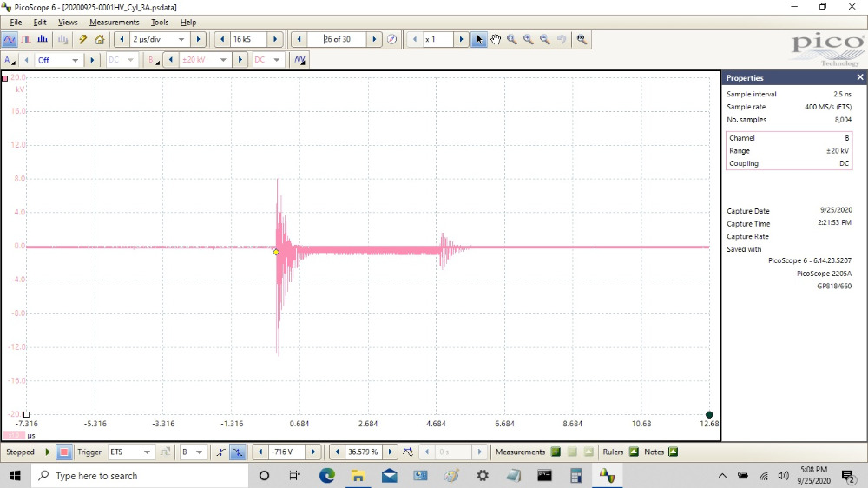Click the zoom to full view icon
This screenshot has height=488, width=868.
click(x=581, y=39)
